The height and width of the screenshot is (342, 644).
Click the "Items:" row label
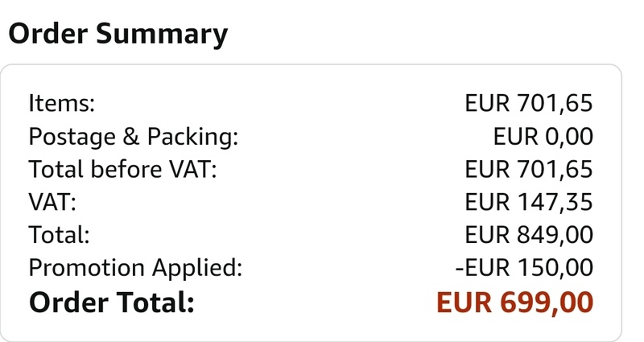click(x=61, y=104)
